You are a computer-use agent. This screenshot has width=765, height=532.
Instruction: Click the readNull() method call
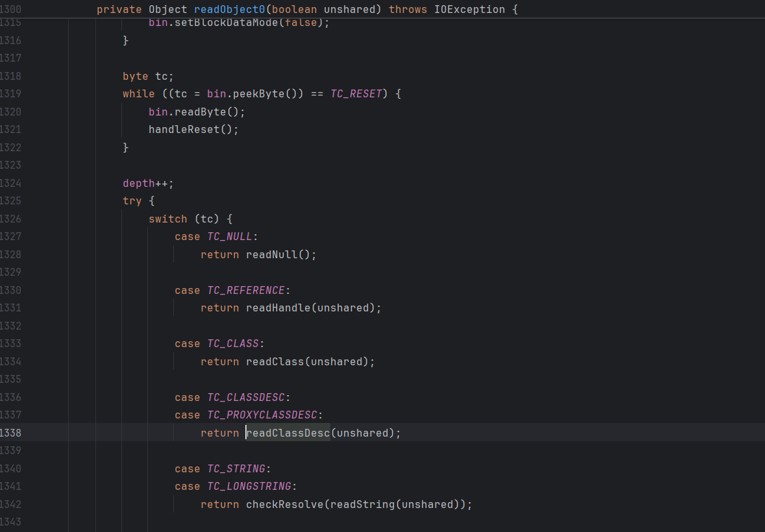pyautogui.click(x=280, y=255)
